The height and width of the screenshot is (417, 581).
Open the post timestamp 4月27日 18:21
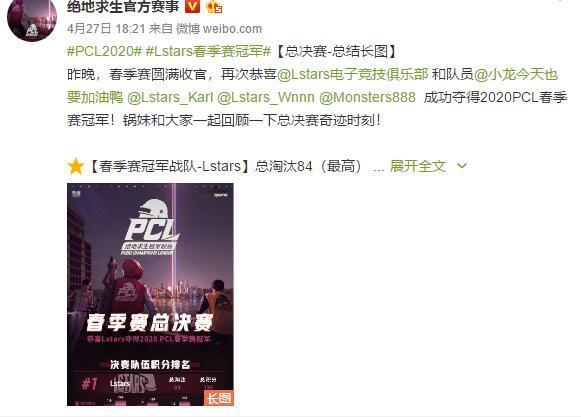click(x=106, y=29)
